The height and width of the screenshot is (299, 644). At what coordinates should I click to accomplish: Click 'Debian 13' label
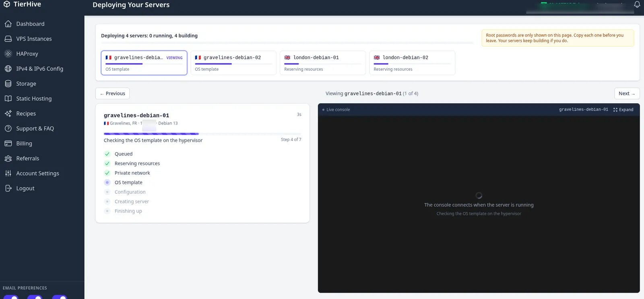coord(168,123)
